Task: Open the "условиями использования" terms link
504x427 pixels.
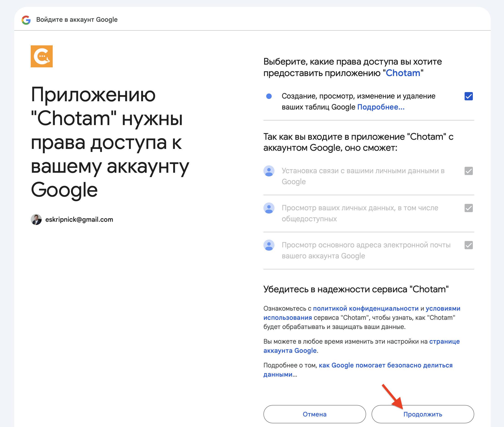Action: 443,308
